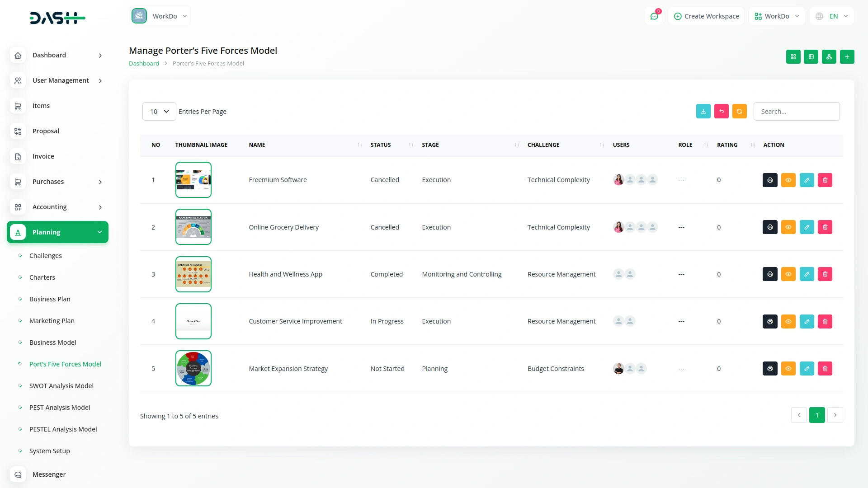
Task: Open SWOT Analysis Model in sidebar
Action: 61,385
